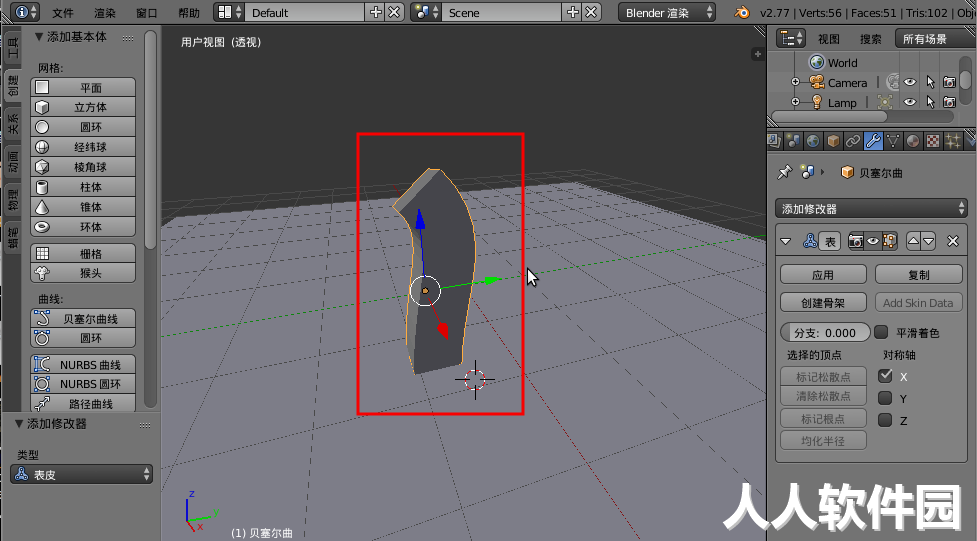Click the pin icon in properties context
This screenshot has width=977, height=541.
(784, 172)
